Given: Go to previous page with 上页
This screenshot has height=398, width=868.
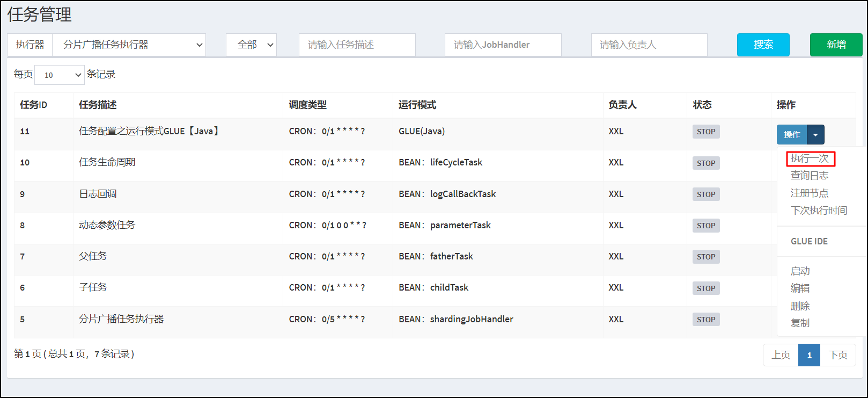Looking at the screenshot, I should 781,355.
